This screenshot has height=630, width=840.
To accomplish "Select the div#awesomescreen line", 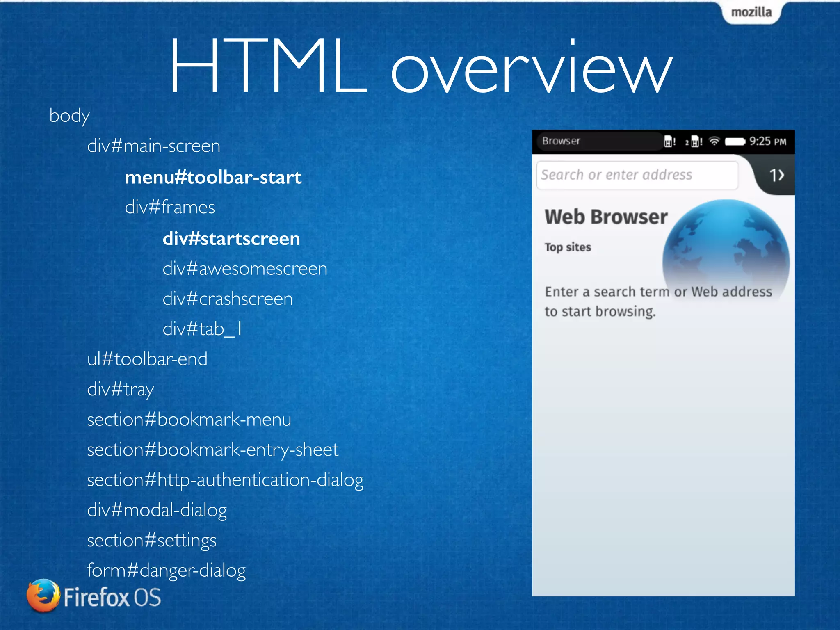I will point(245,269).
